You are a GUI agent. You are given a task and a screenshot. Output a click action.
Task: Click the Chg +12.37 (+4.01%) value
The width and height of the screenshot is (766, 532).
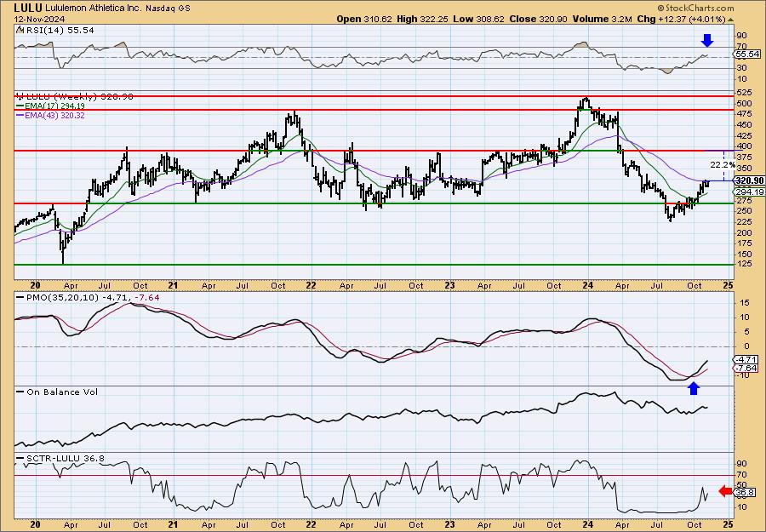[681, 19]
